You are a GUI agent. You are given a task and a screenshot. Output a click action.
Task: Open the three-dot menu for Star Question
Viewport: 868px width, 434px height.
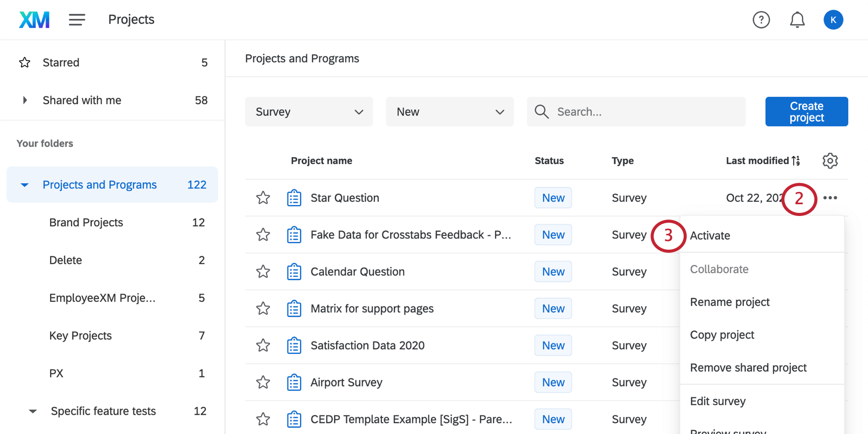(x=830, y=198)
